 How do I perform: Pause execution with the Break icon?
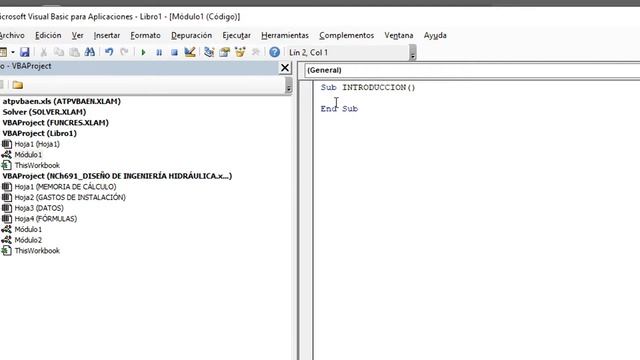[x=159, y=52]
